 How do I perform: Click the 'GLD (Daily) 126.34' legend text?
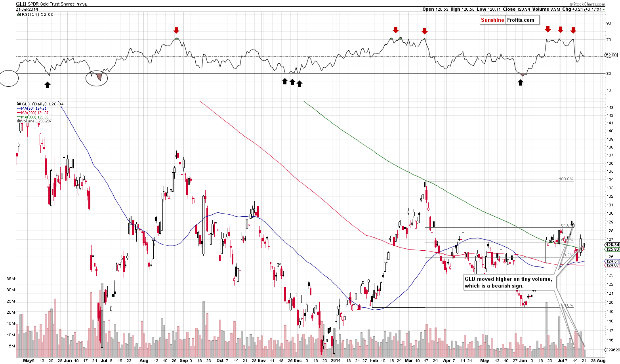pos(42,104)
